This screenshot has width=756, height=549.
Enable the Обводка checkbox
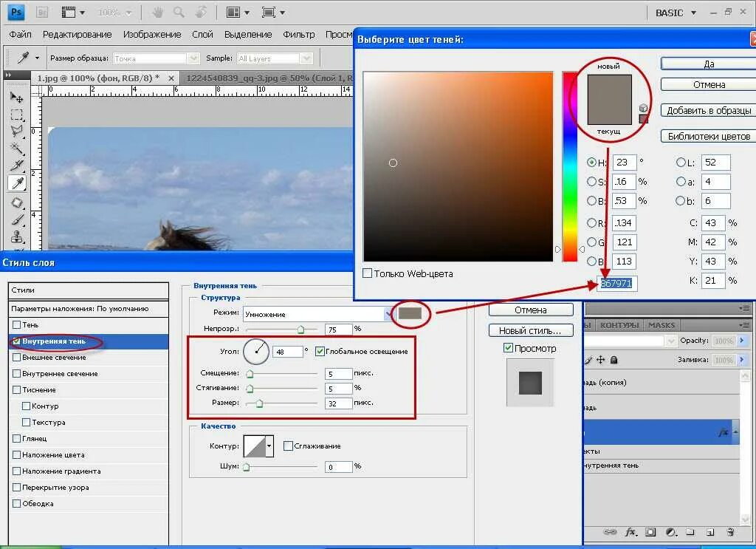pos(17,504)
